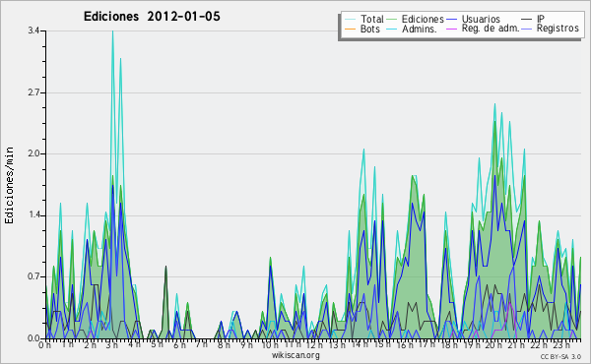591x364 pixels.
Task: Click the 'Admins.' legend label
Action: click(420, 29)
